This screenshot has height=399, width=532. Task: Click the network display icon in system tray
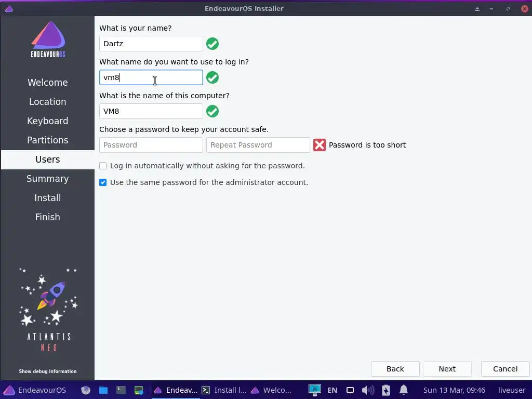pos(315,390)
